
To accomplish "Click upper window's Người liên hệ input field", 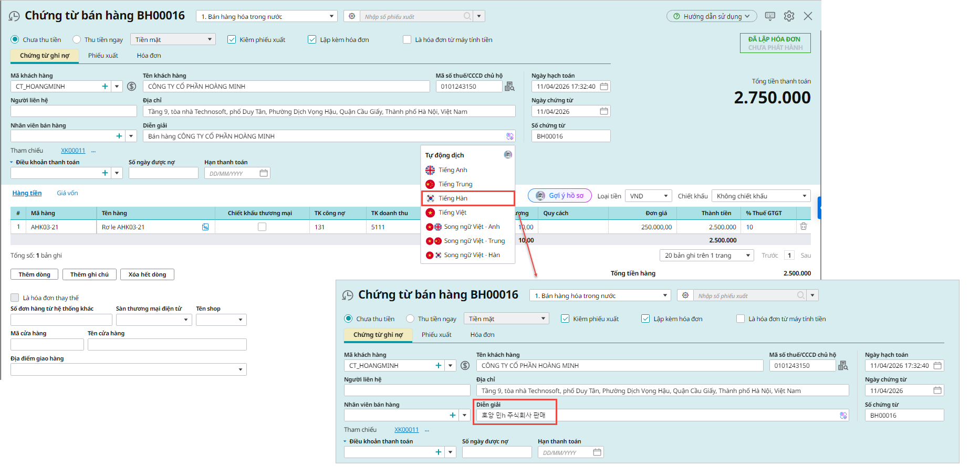I will tap(74, 111).
